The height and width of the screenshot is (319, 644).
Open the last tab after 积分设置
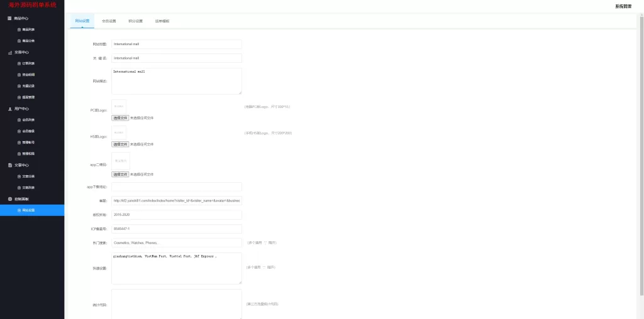[x=162, y=21]
